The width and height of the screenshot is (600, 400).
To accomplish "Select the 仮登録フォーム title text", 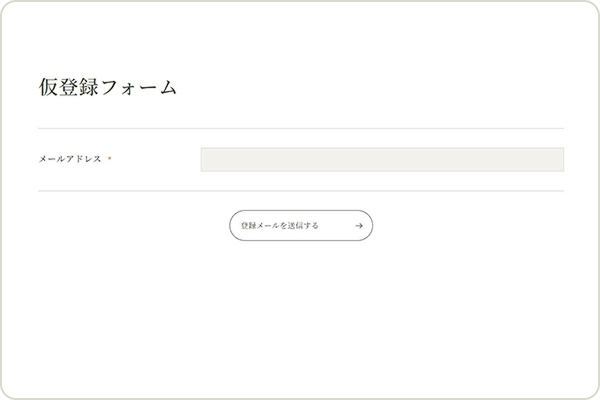I will coord(107,88).
